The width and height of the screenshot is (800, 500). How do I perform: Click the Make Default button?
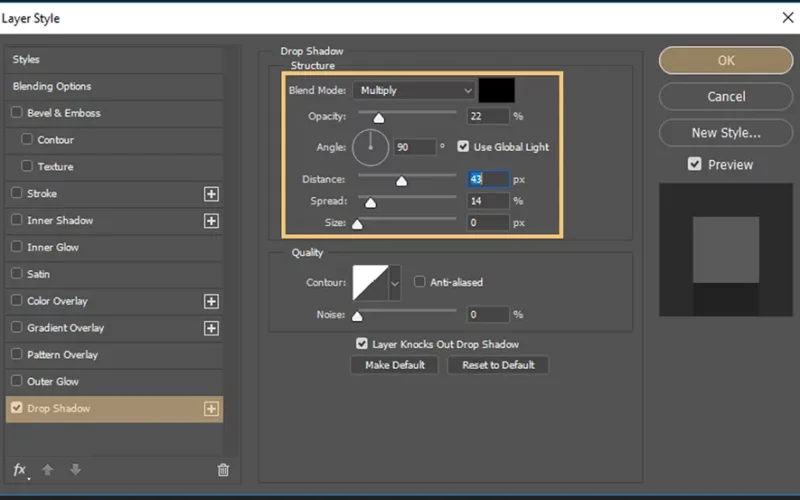(394, 365)
